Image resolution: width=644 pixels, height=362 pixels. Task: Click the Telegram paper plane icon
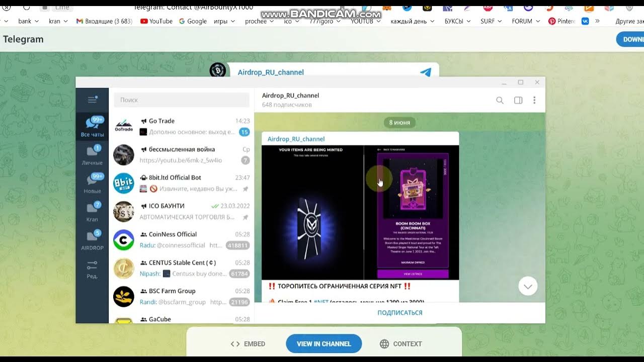point(426,72)
